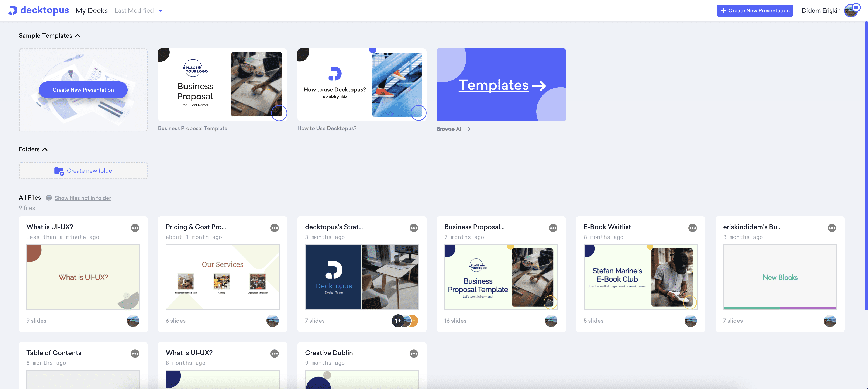
Task: Click the 'What is UI-UX?' deck thumbnail
Action: [x=83, y=277]
